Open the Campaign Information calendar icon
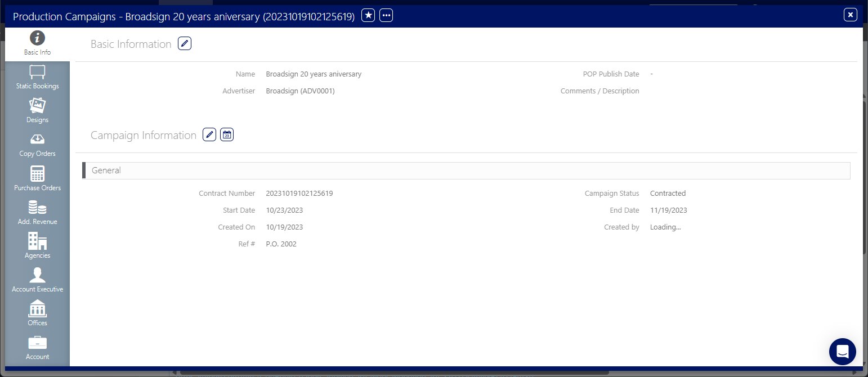The width and height of the screenshot is (868, 377). (227, 134)
